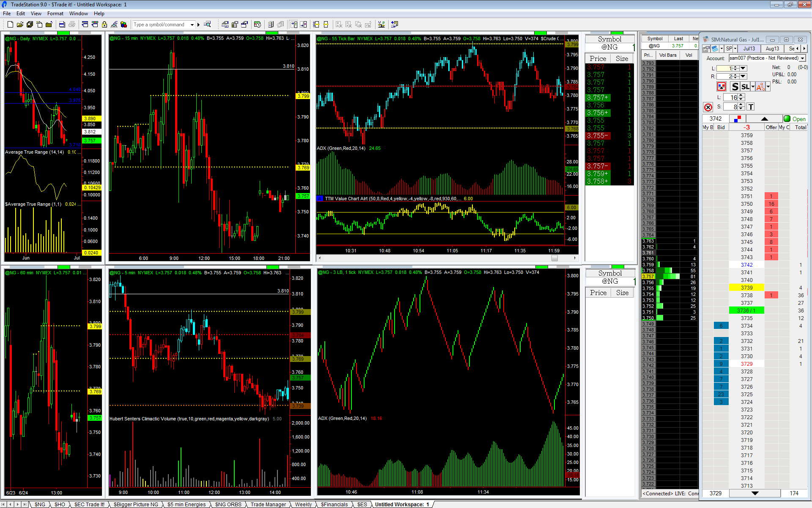Image resolution: width=812 pixels, height=508 pixels.
Task: Switch to the $NG ORBS workspace tab
Action: [228, 504]
